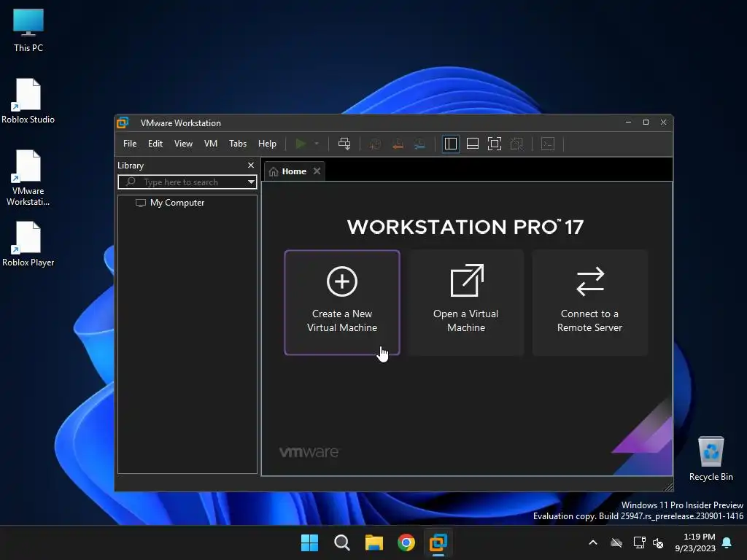The height and width of the screenshot is (560, 747).
Task: Open the View menu
Action: pos(183,144)
